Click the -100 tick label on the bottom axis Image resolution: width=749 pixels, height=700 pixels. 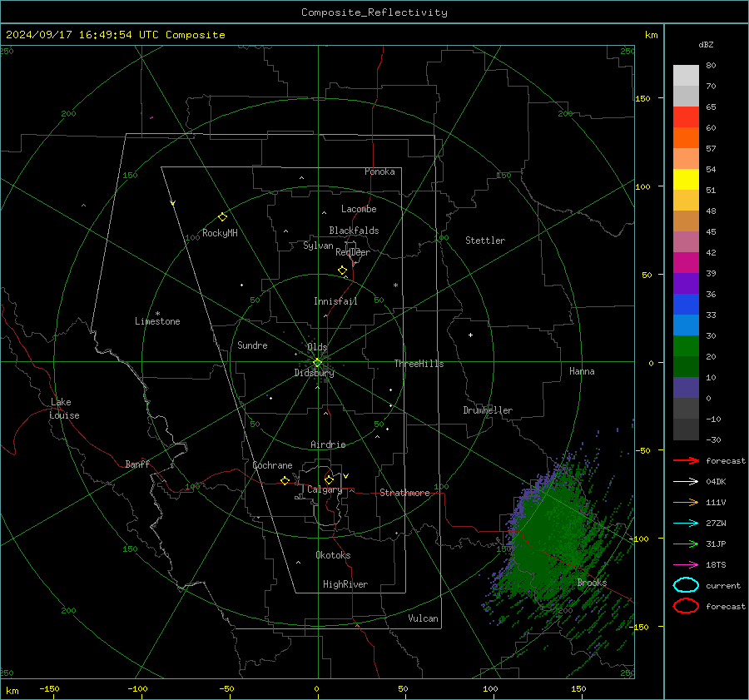pyautogui.click(x=137, y=689)
